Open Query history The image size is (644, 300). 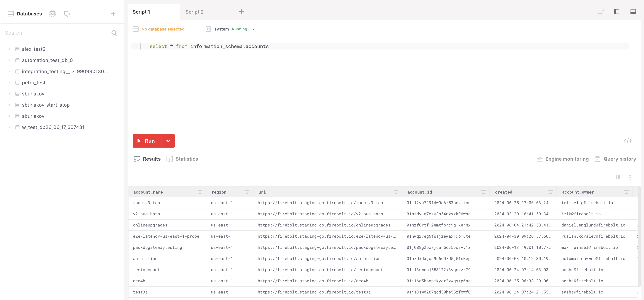coord(615,159)
